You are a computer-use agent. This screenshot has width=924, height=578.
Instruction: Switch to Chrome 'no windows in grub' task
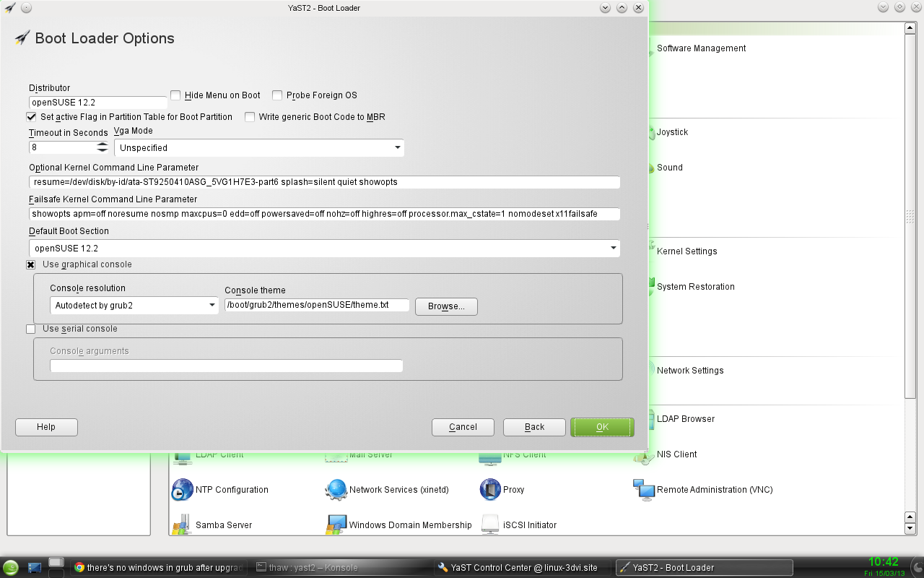159,568
